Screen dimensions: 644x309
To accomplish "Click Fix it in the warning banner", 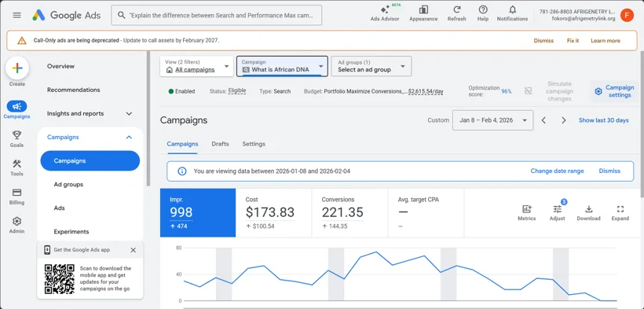I will coord(573,41).
